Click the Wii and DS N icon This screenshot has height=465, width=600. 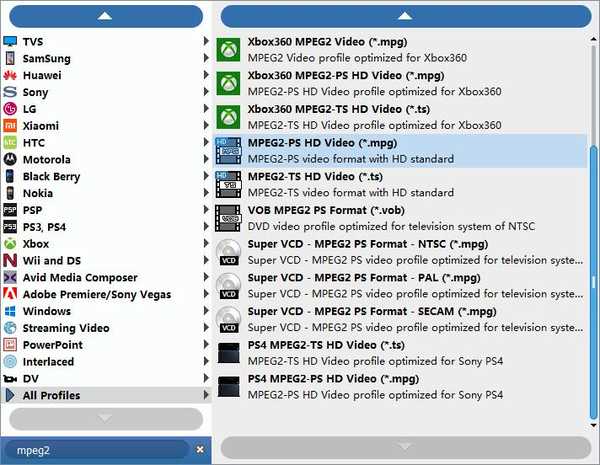10,260
